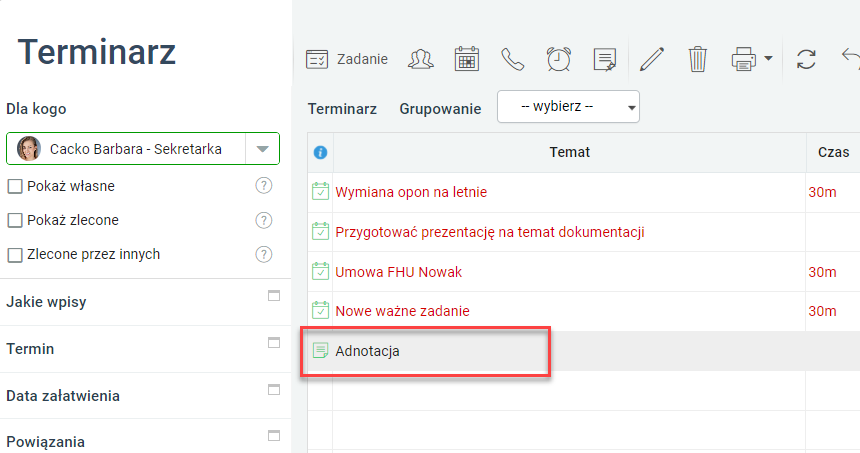Expand the Jakie wpisy section
The width and height of the screenshot is (860, 453).
pos(274,296)
